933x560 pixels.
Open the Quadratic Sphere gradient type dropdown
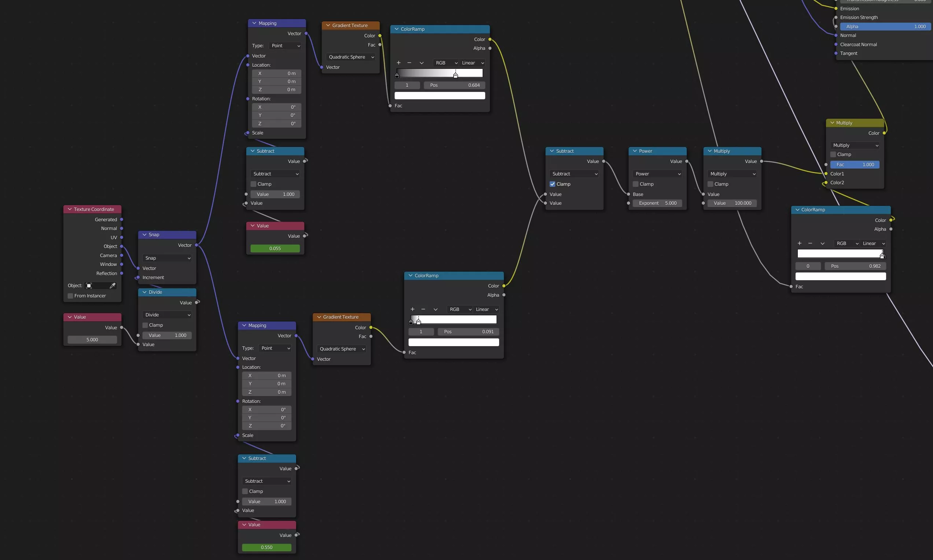[351, 57]
